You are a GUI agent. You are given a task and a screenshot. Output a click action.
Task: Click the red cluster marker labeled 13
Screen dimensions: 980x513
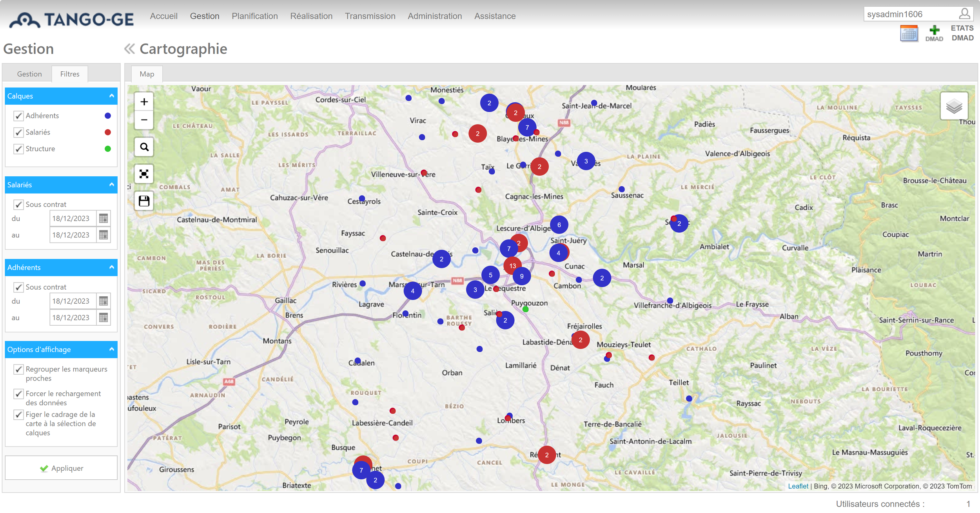tap(512, 266)
